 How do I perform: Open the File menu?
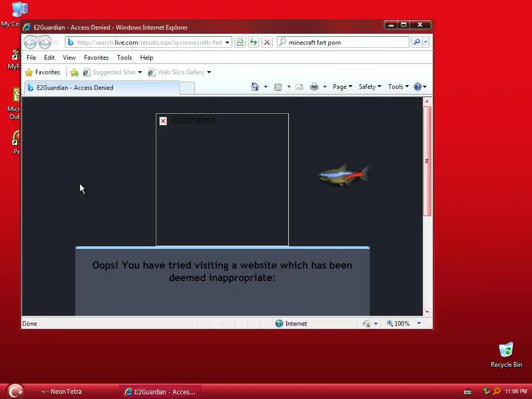[x=31, y=58]
